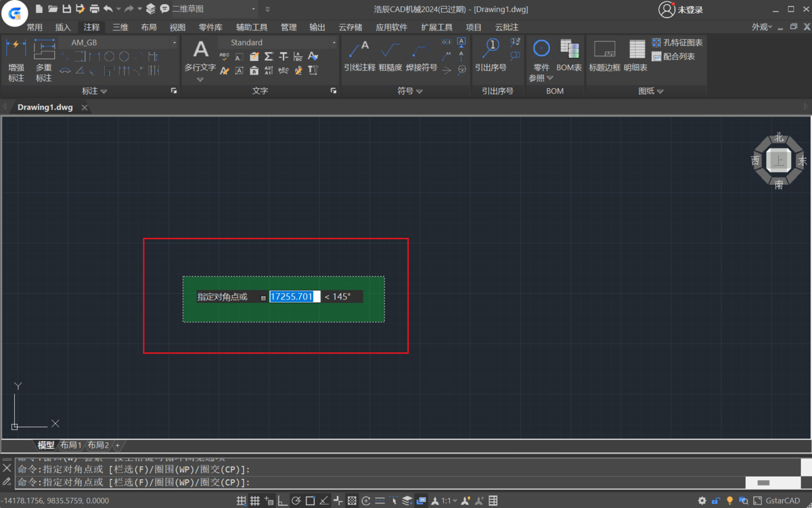The height and width of the screenshot is (508, 812).
Task: Click the dynamic input distance field
Action: [294, 297]
